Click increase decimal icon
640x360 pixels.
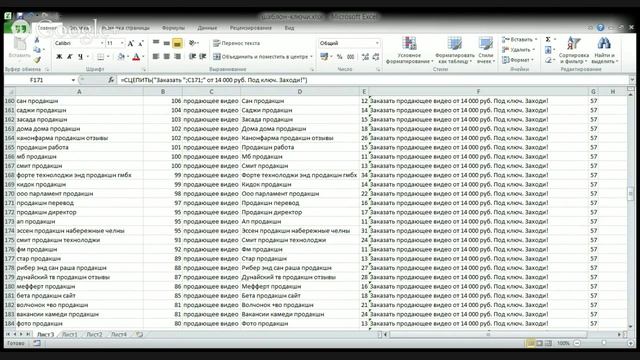(x=365, y=57)
